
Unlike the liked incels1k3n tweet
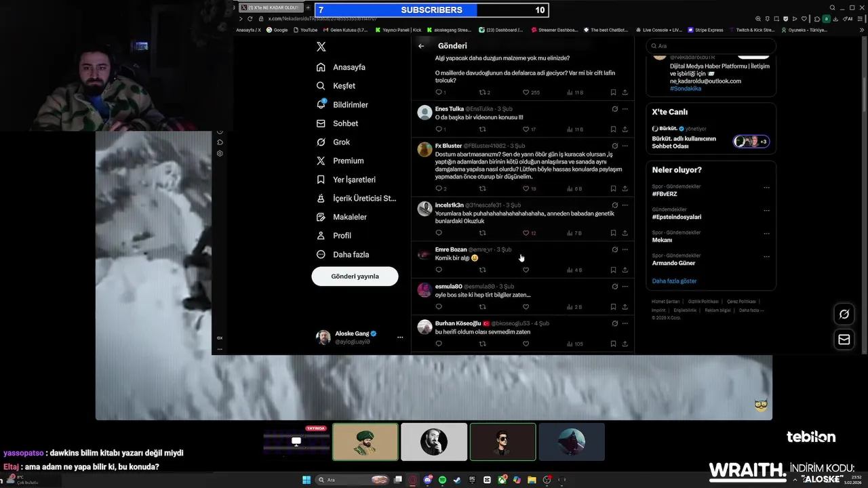526,232
